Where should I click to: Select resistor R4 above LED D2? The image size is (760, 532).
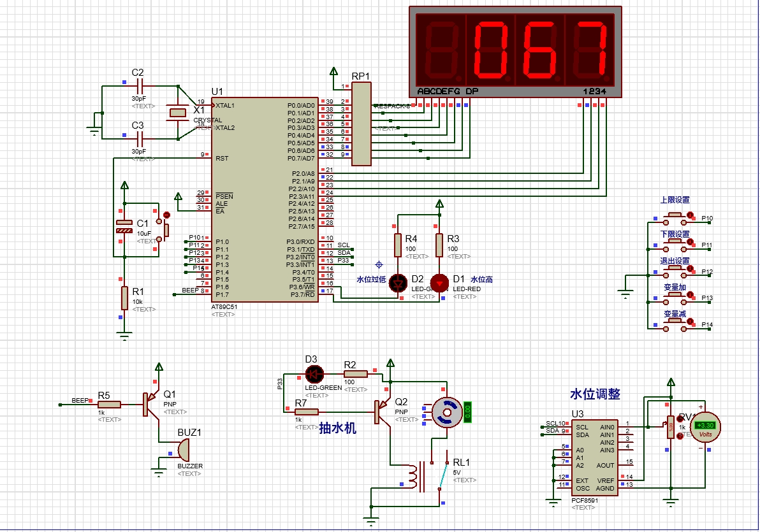[x=397, y=245]
